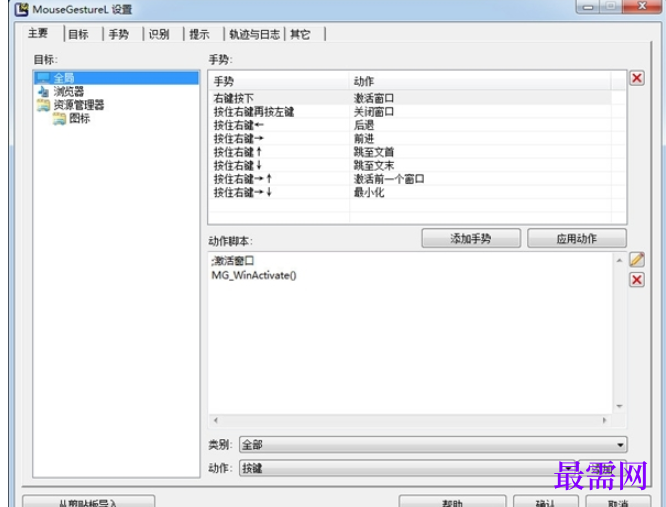Click the pencil edit script icon
This screenshot has height=507, width=666.
(636, 259)
